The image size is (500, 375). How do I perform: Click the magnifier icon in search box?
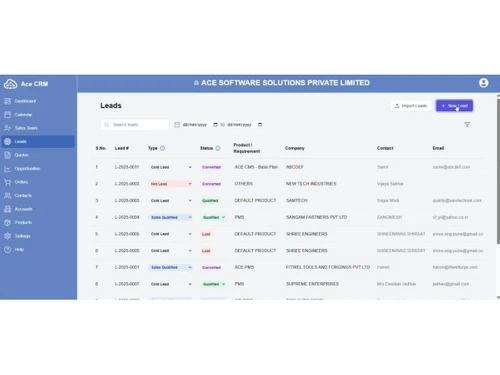click(x=106, y=125)
